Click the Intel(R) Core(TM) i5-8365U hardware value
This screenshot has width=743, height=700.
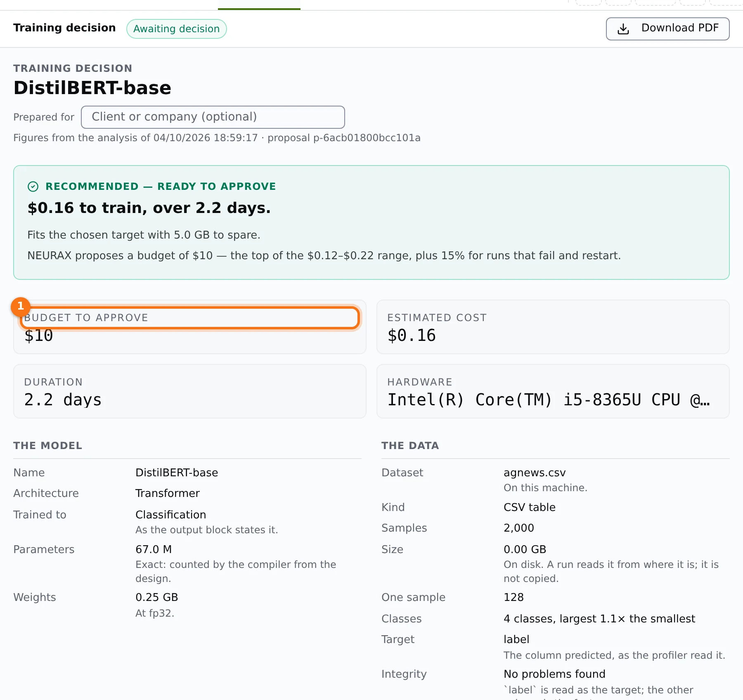point(549,400)
